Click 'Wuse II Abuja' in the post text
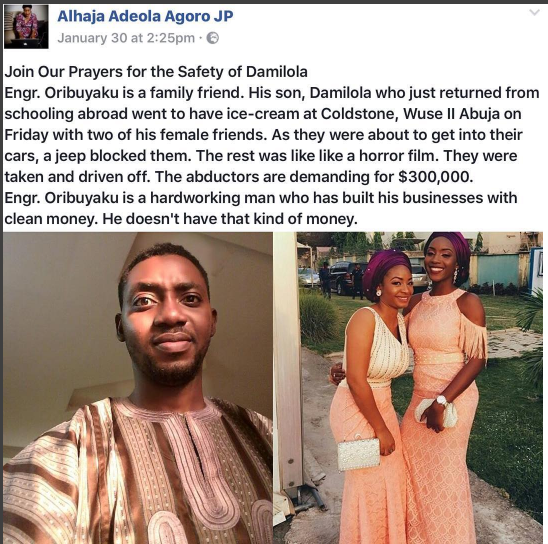 click(462, 114)
